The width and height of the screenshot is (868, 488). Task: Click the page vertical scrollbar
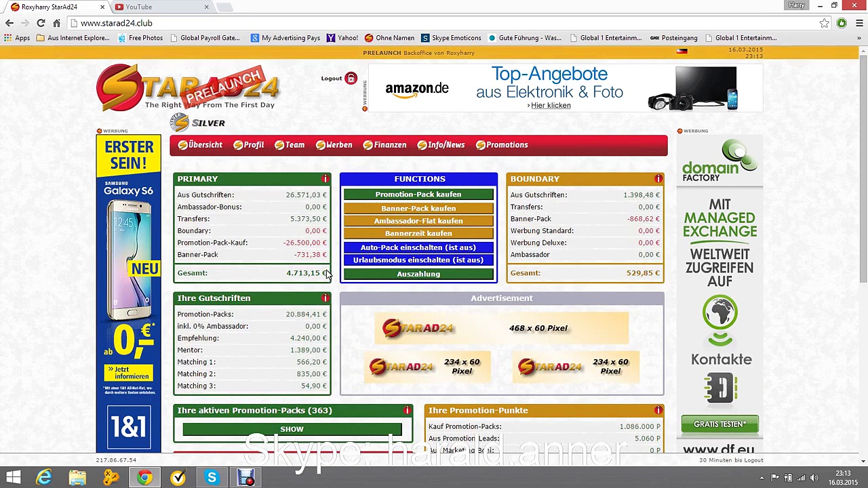(x=863, y=258)
